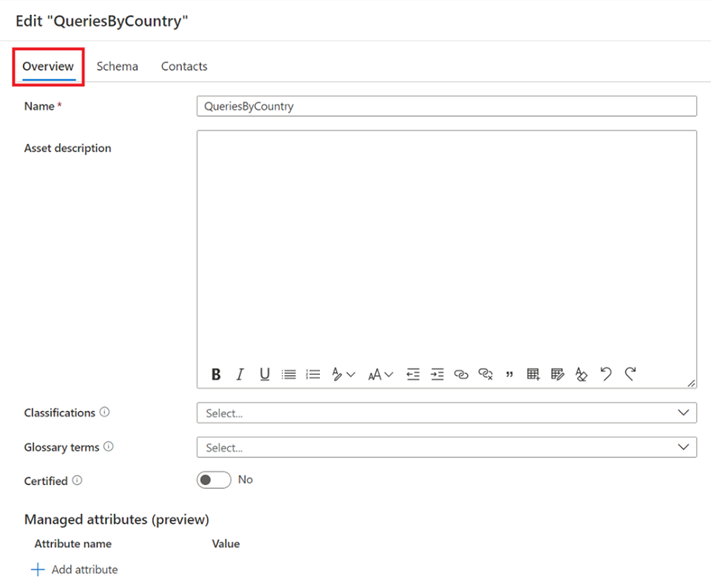Image resolution: width=711 pixels, height=580 pixels.
Task: Click the underline formatting icon
Action: (264, 375)
